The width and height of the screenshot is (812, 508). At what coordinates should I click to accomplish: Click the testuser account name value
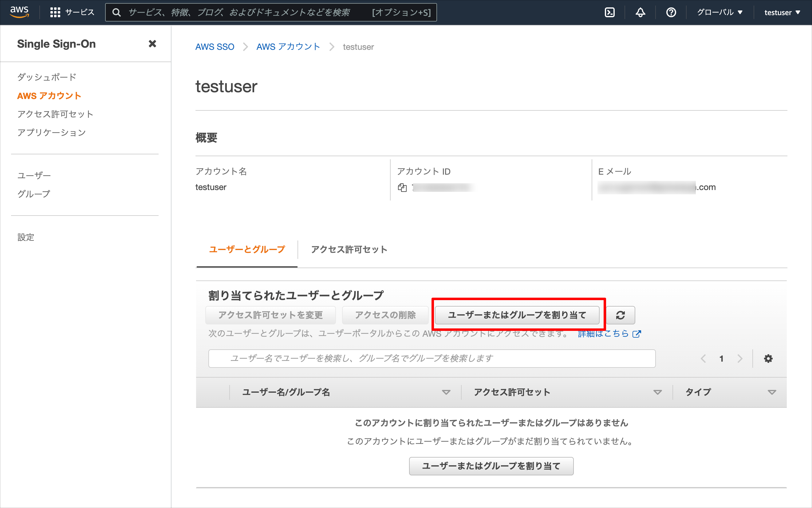pos(211,187)
